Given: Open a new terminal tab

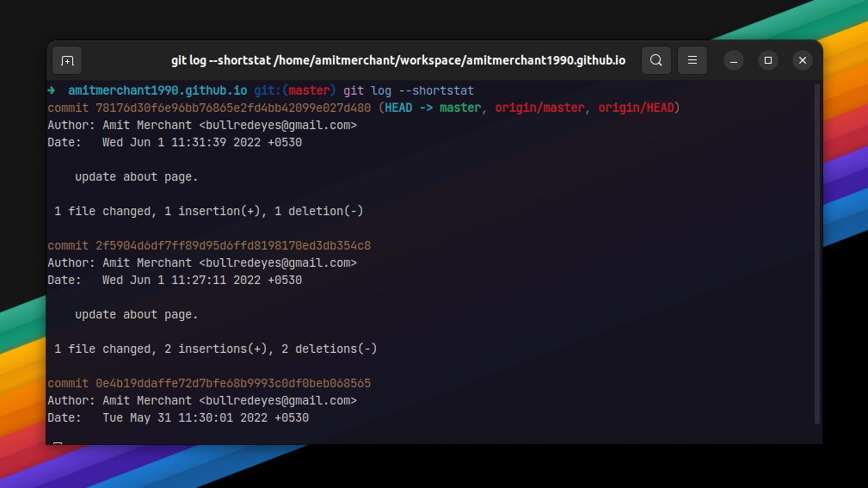Looking at the screenshot, I should (x=67, y=60).
